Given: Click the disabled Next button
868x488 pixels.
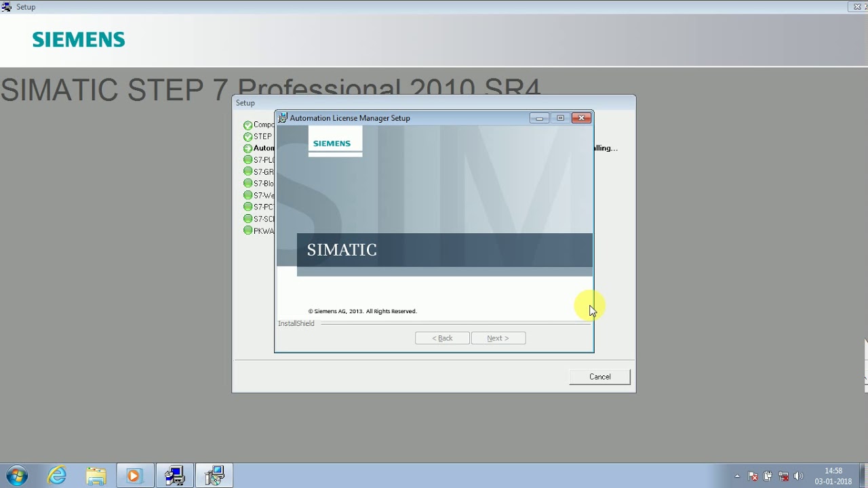Looking at the screenshot, I should coord(498,338).
